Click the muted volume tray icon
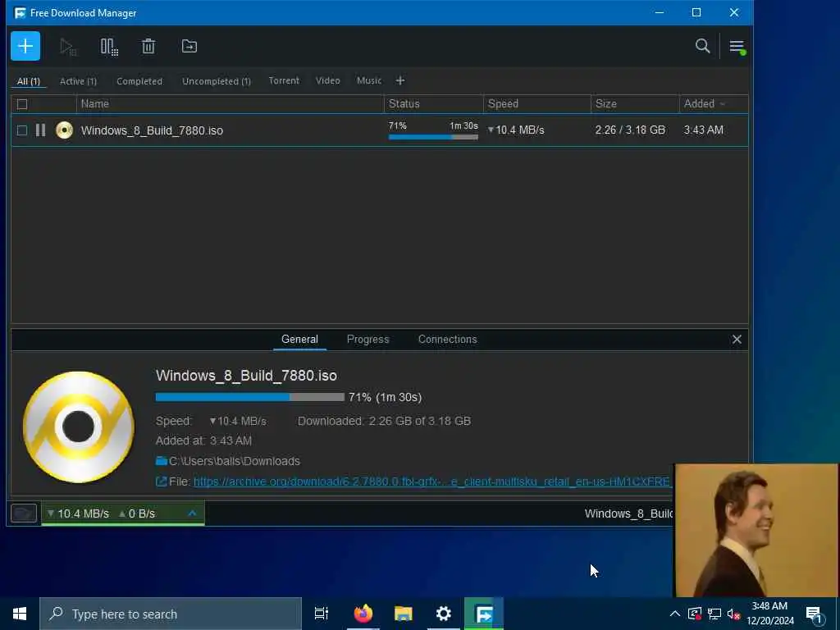Viewport: 840px width, 630px height. click(x=733, y=614)
